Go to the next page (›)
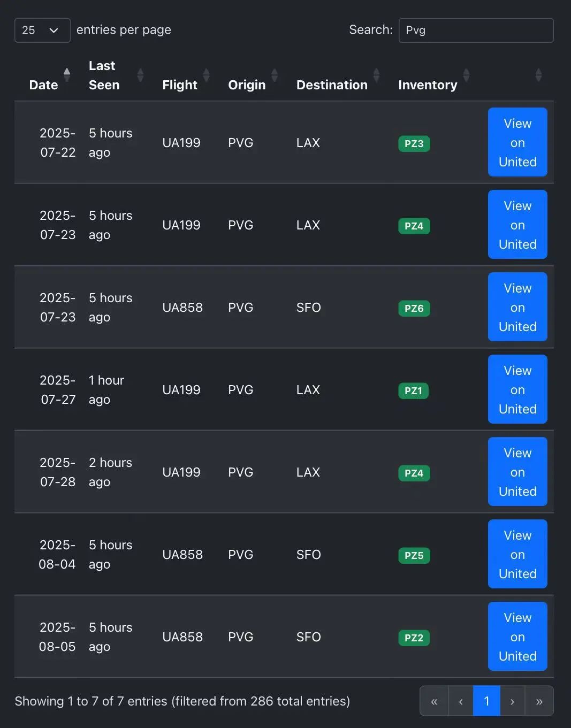 click(x=512, y=701)
